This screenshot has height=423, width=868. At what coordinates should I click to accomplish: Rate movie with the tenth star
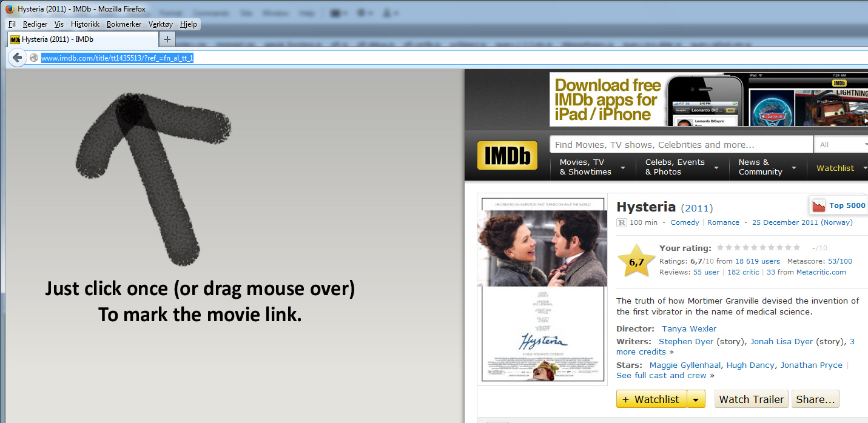[797, 248]
